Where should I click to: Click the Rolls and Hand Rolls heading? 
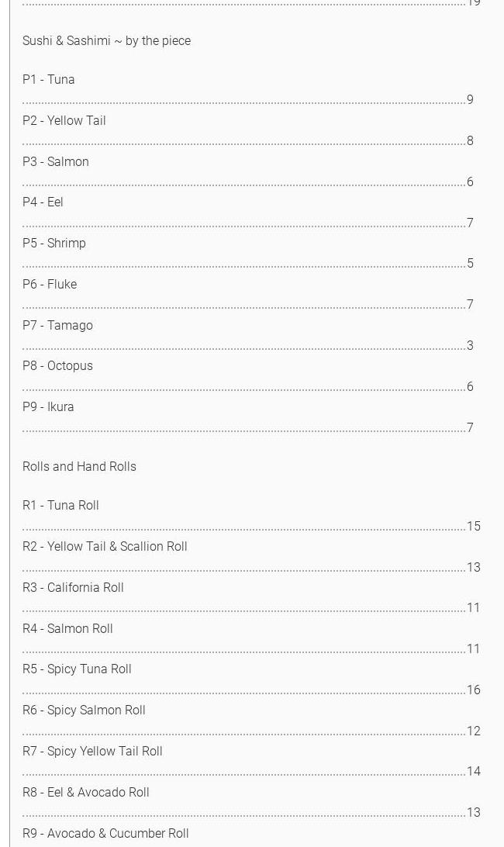click(79, 467)
